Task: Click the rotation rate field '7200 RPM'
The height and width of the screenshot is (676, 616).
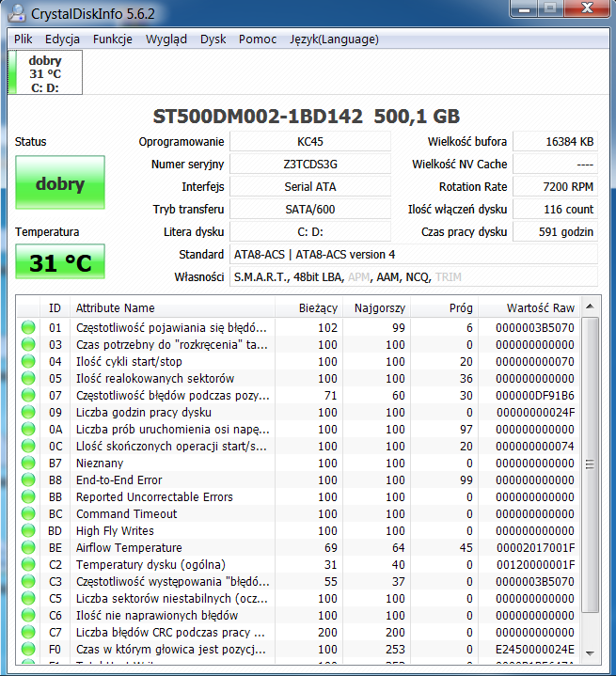Action: click(x=555, y=187)
